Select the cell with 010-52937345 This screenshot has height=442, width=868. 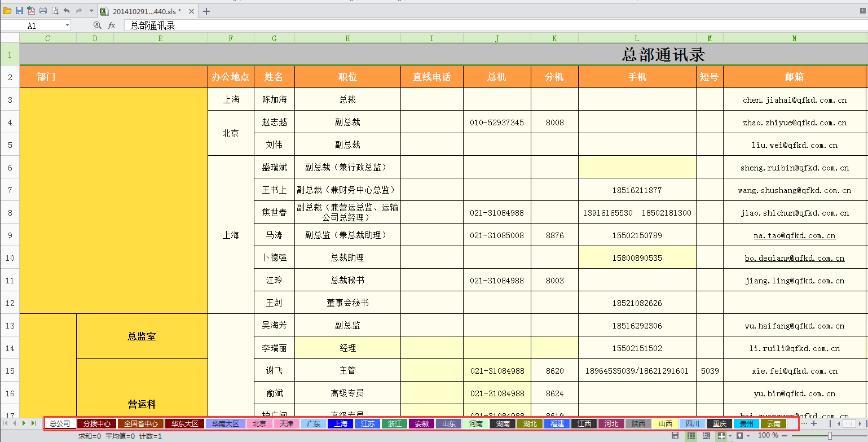[497, 122]
